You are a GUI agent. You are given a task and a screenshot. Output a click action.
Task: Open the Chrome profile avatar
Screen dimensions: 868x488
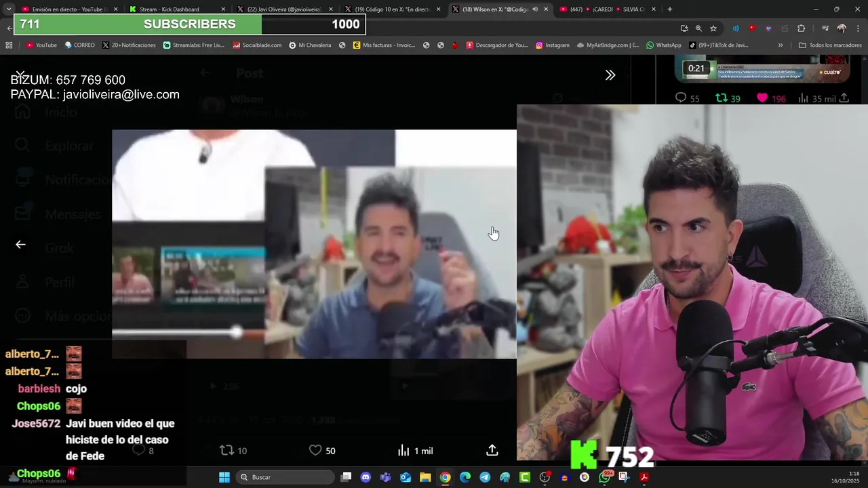[x=842, y=28]
